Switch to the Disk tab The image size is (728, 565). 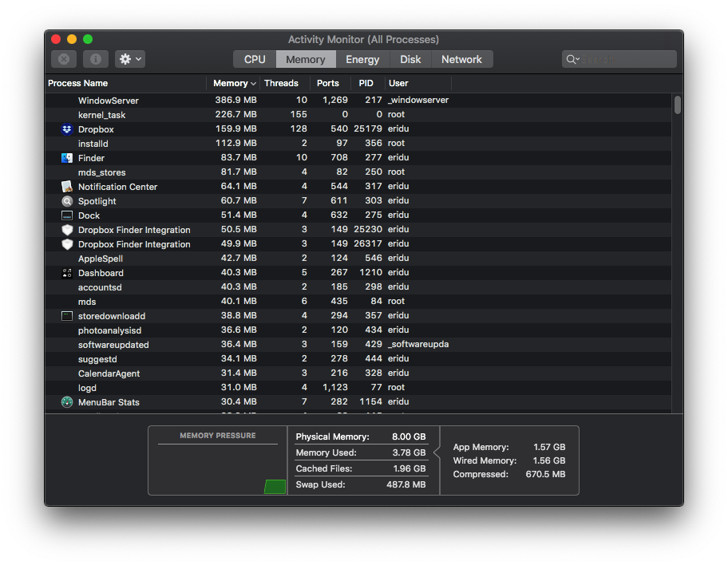410,59
